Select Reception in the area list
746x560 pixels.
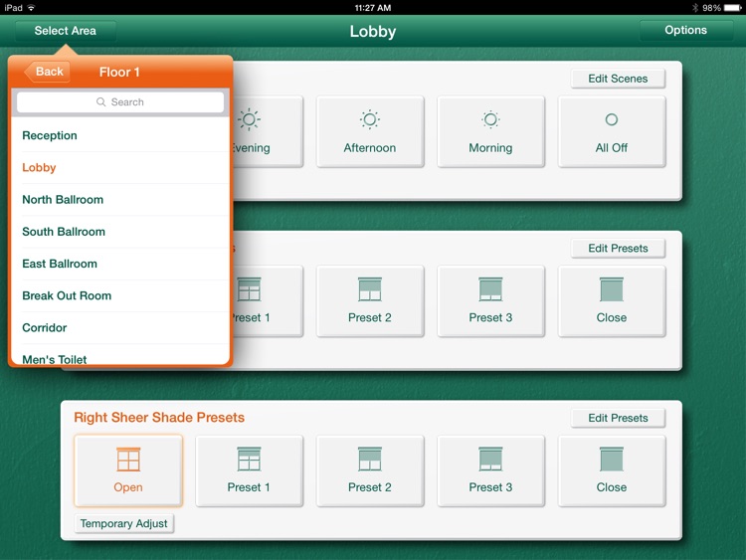pos(120,135)
